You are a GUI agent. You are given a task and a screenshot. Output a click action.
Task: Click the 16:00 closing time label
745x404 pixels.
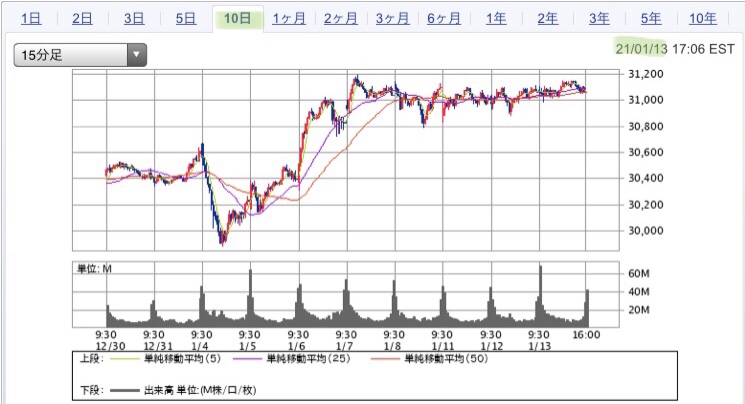(x=586, y=335)
